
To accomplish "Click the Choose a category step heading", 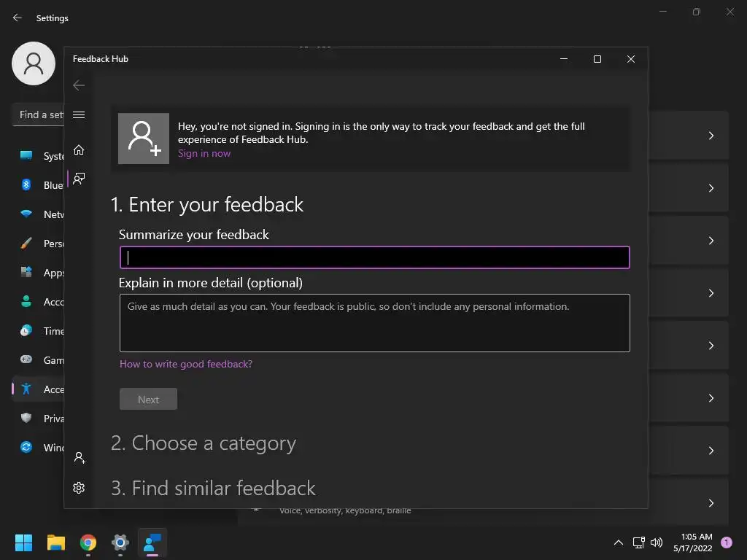I will point(204,443).
